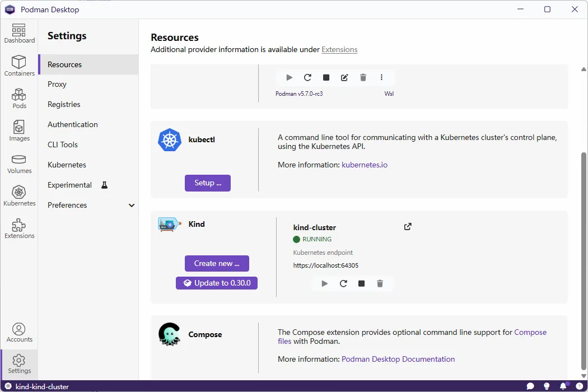The image size is (588, 392).
Task: Open the CLI Tools settings page
Action: (x=62, y=144)
